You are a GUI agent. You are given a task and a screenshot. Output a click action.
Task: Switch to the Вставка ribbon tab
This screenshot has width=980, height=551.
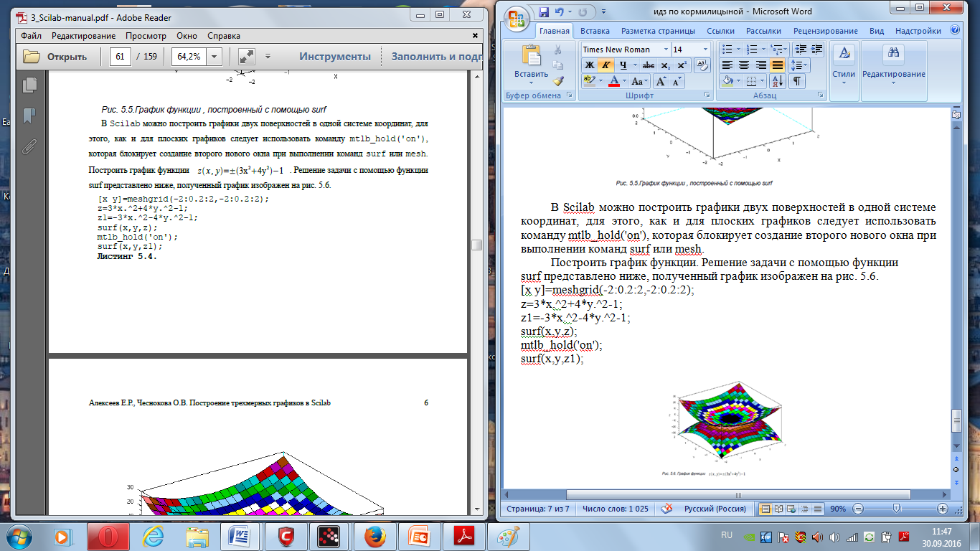pyautogui.click(x=595, y=31)
